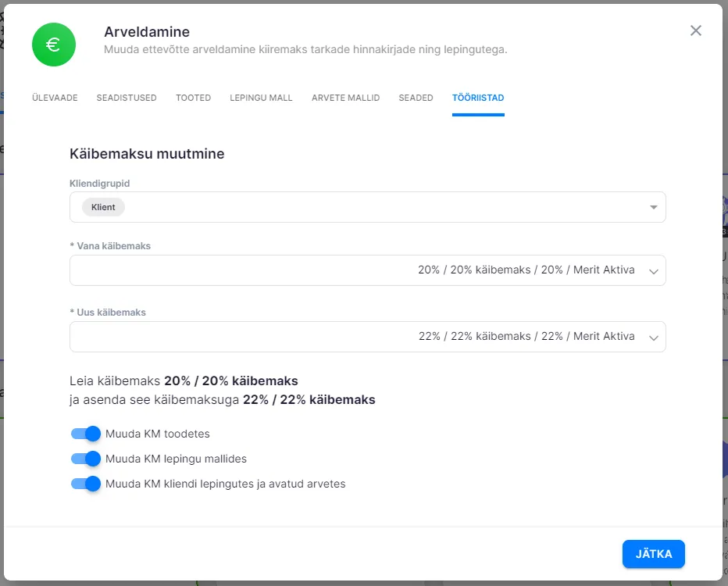Select the Lepingu mall tab
728x586 pixels.
click(x=261, y=98)
